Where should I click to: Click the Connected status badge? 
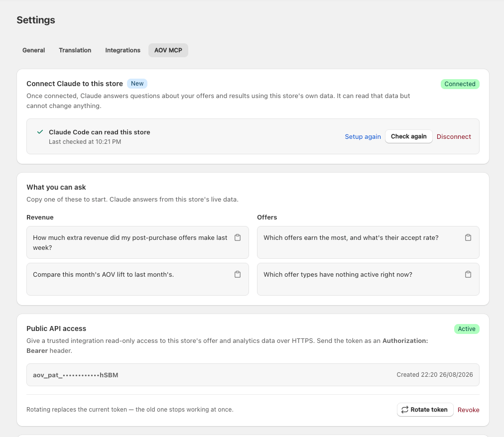pos(460,84)
